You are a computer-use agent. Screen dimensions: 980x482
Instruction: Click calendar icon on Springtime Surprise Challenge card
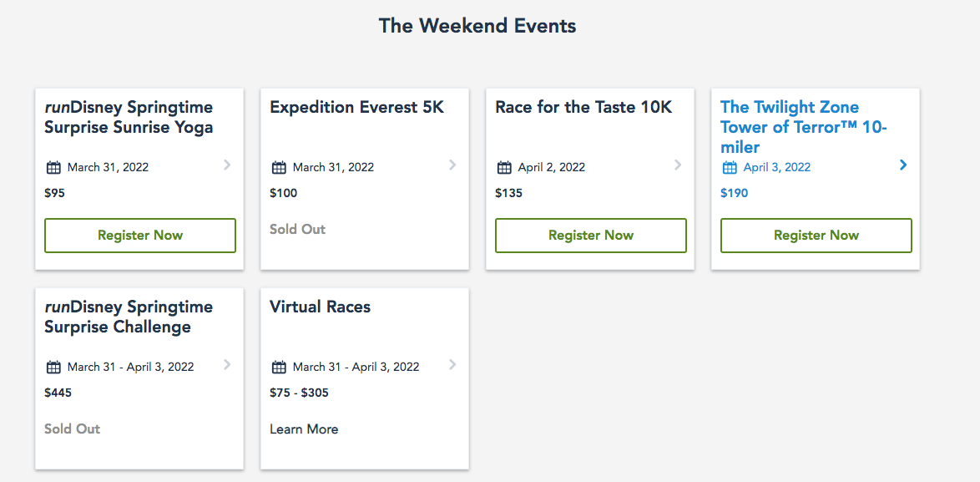pyautogui.click(x=53, y=367)
